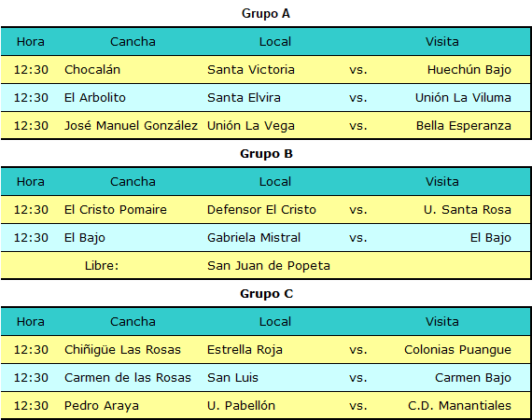
Task: Select Gabriela Mistral local team
Action: point(254,237)
